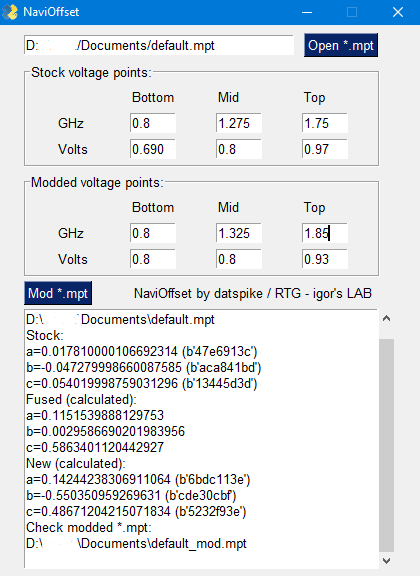Click the NaviOffset app icon in title bar

(x=10, y=12)
